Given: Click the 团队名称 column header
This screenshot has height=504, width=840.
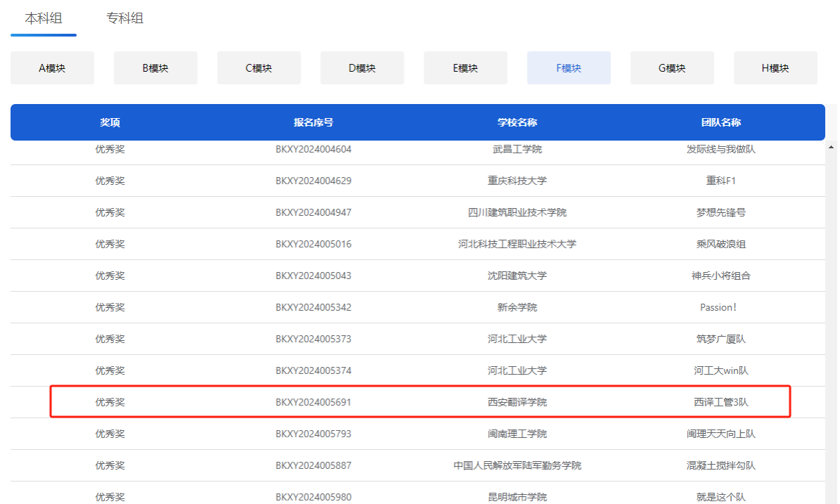Looking at the screenshot, I should pyautogui.click(x=720, y=122).
